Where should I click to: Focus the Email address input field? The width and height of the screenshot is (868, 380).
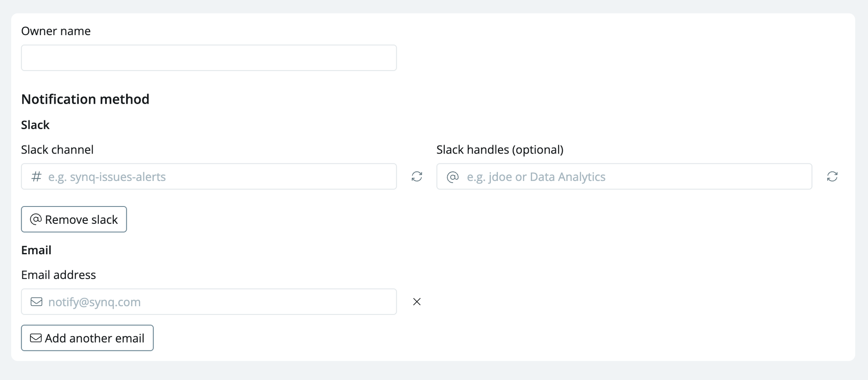pyautogui.click(x=209, y=302)
